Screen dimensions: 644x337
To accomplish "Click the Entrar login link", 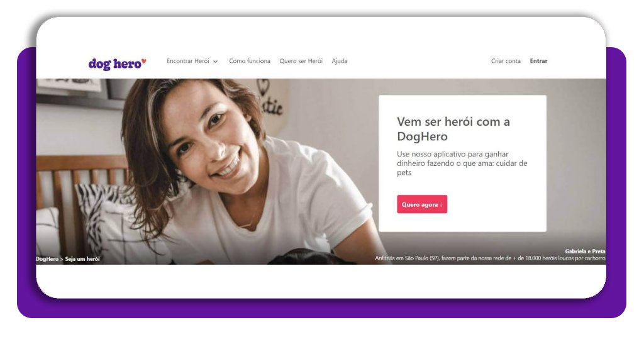I will click(x=538, y=61).
